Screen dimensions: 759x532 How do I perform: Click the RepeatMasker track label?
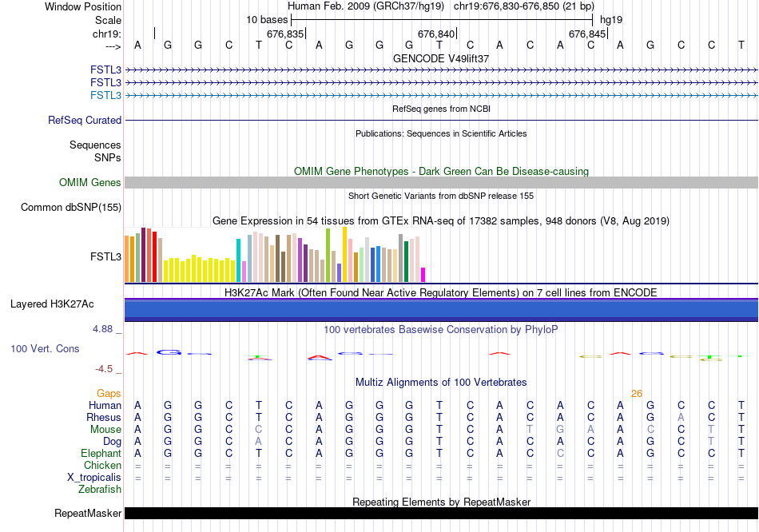(x=88, y=513)
